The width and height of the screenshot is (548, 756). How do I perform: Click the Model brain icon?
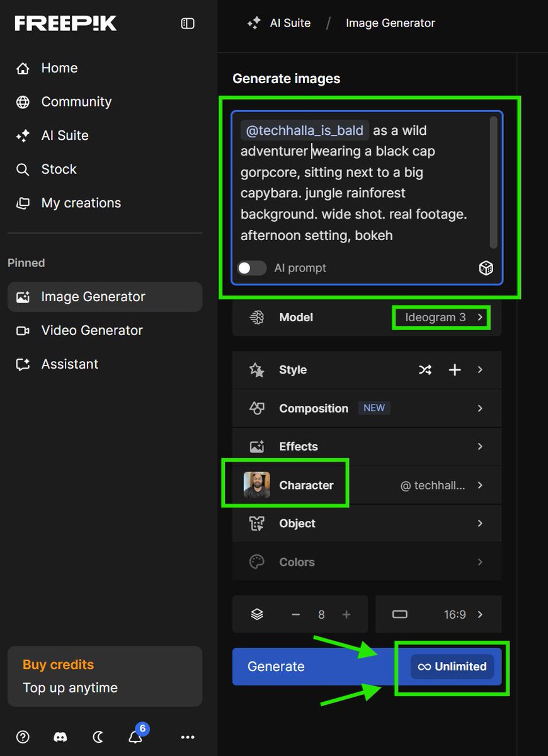tap(256, 318)
